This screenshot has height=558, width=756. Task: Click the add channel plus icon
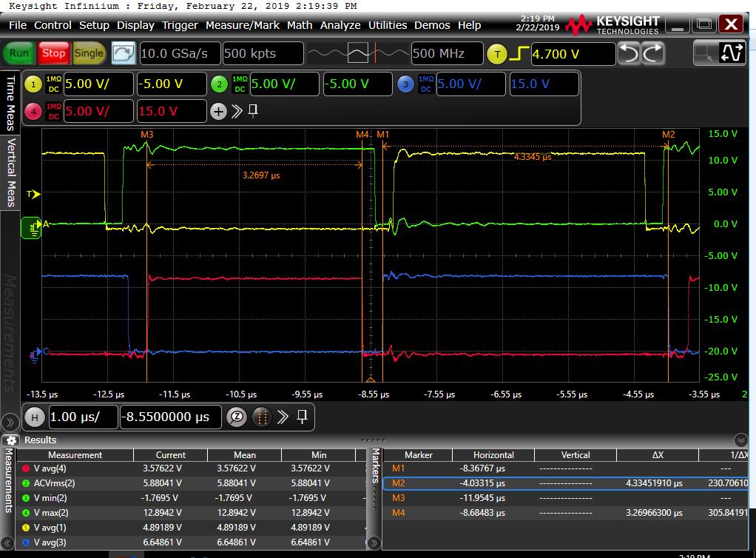pos(218,112)
